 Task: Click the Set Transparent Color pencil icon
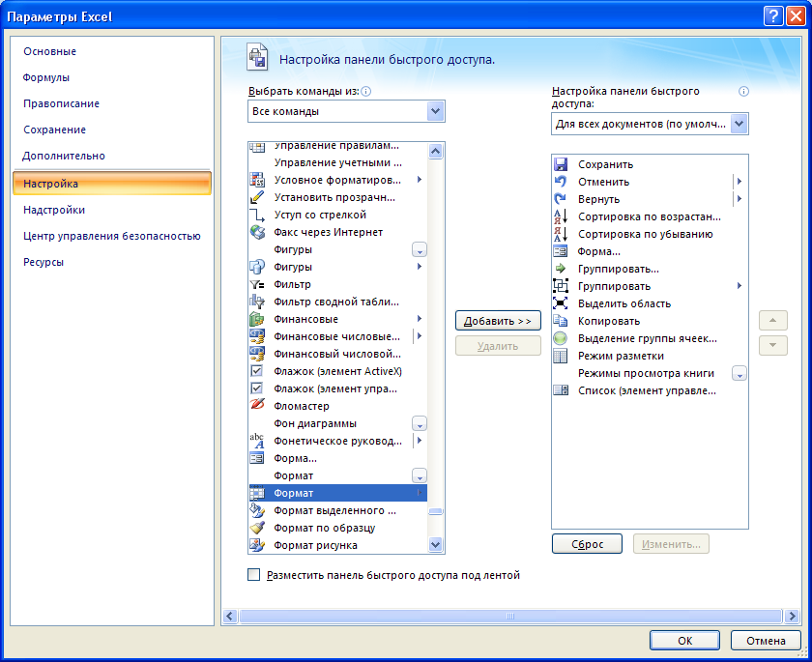click(257, 197)
